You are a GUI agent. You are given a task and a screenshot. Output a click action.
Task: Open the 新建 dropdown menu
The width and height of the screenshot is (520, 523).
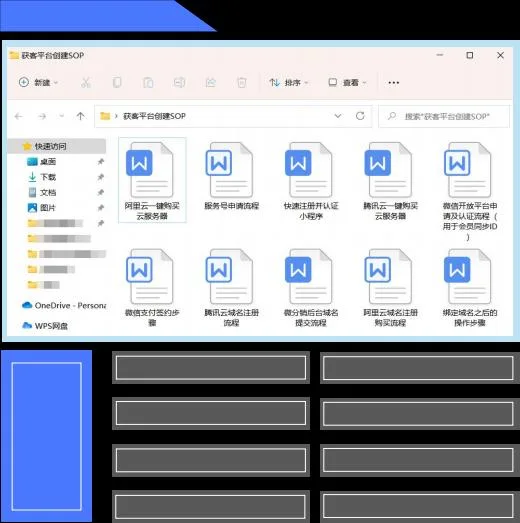coord(38,82)
